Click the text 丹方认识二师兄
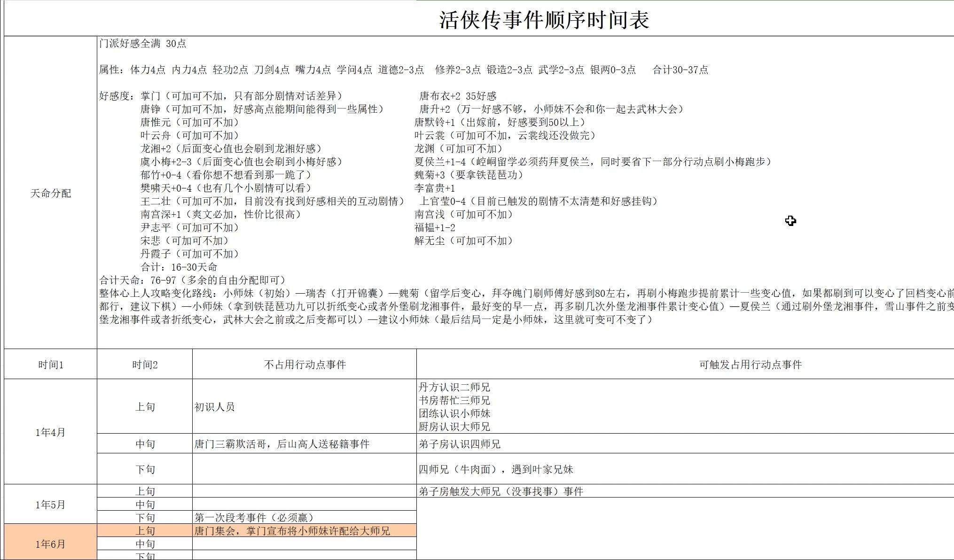This screenshot has width=954, height=560. [454, 387]
